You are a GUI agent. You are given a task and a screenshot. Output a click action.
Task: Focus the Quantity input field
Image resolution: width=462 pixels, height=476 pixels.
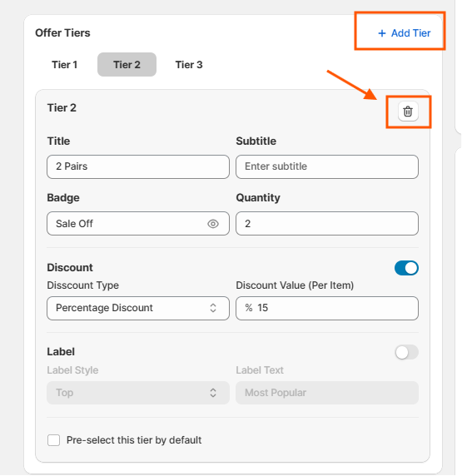point(327,223)
